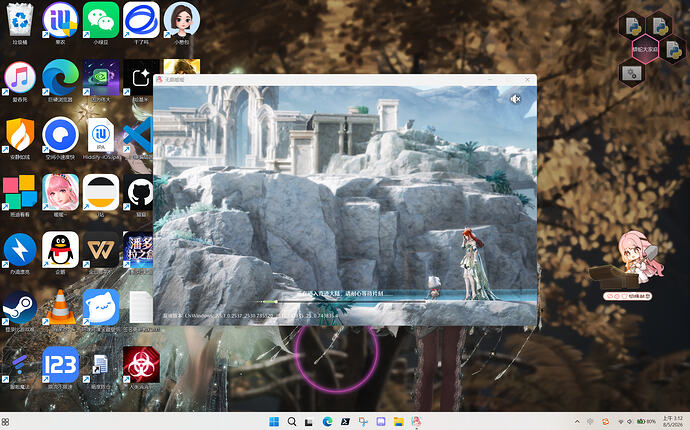Open the battery status in the tray
Screen dimensions: 690x430
[x=646, y=422]
